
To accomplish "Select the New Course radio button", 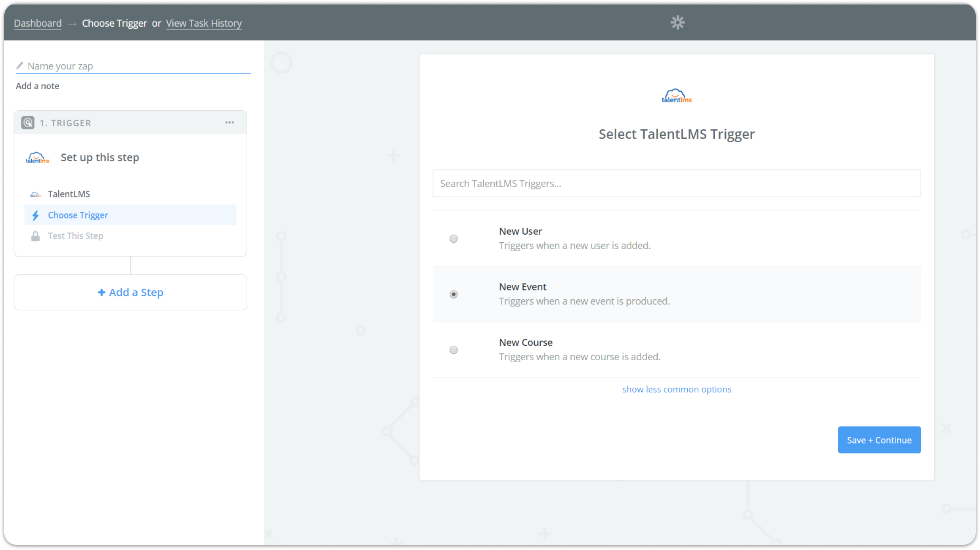I will 453,350.
